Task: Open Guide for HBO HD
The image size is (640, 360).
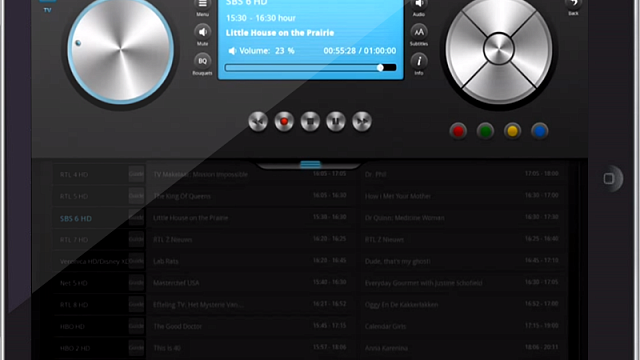Action: (x=136, y=326)
